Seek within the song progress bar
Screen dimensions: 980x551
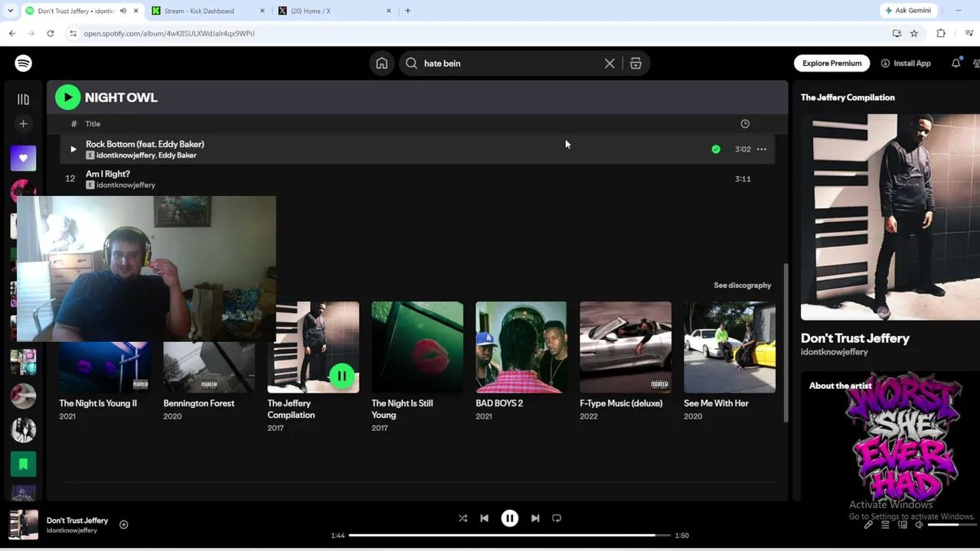point(509,535)
